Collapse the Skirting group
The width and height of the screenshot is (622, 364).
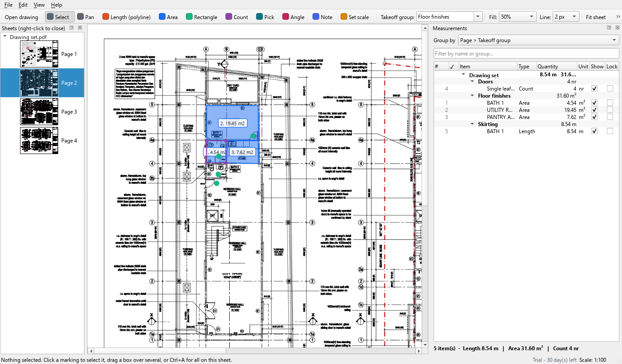pyautogui.click(x=473, y=124)
